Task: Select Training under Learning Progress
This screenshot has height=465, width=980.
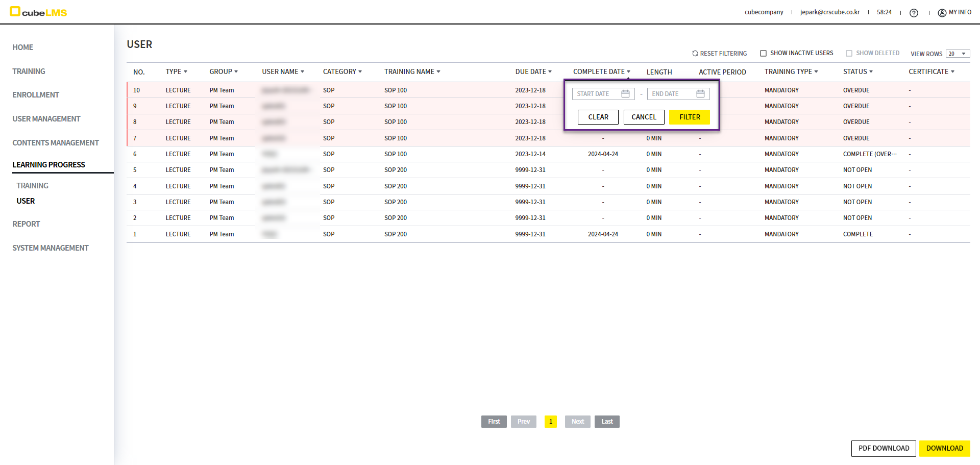Action: pos(32,186)
